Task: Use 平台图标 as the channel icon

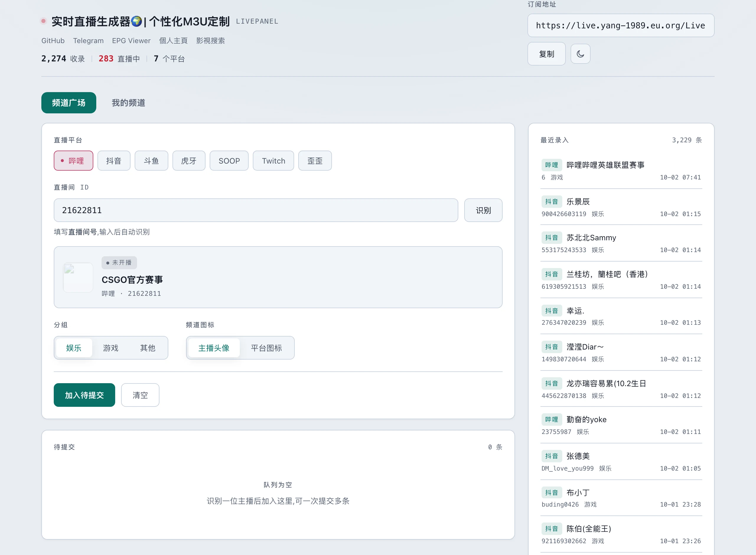Action: pos(266,348)
